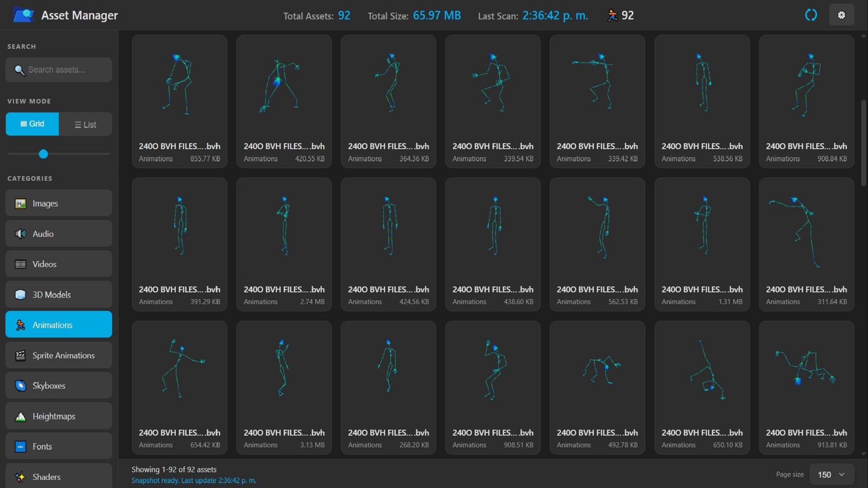The height and width of the screenshot is (488, 868).
Task: Switch view mode to Grid
Action: [x=32, y=124]
